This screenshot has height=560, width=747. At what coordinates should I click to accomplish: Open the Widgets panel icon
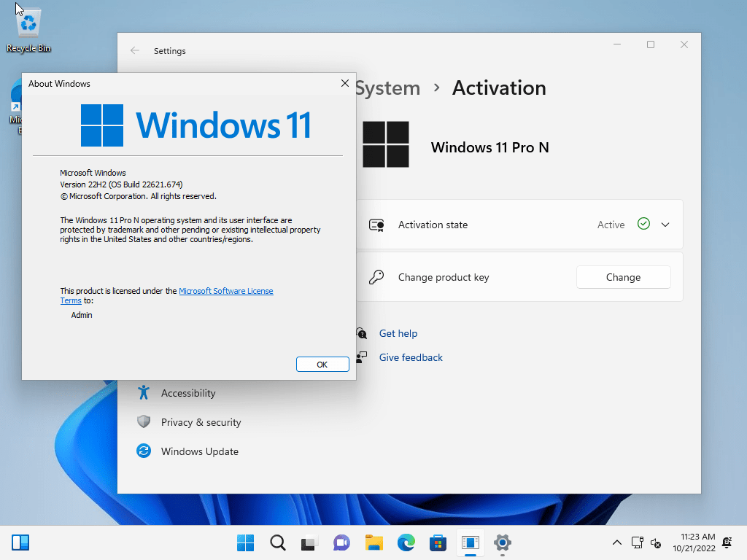coord(20,542)
